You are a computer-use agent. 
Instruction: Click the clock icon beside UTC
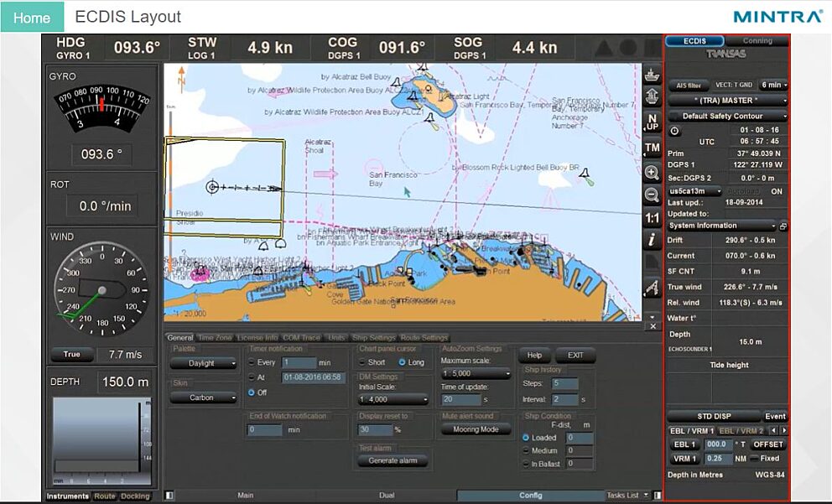(674, 131)
